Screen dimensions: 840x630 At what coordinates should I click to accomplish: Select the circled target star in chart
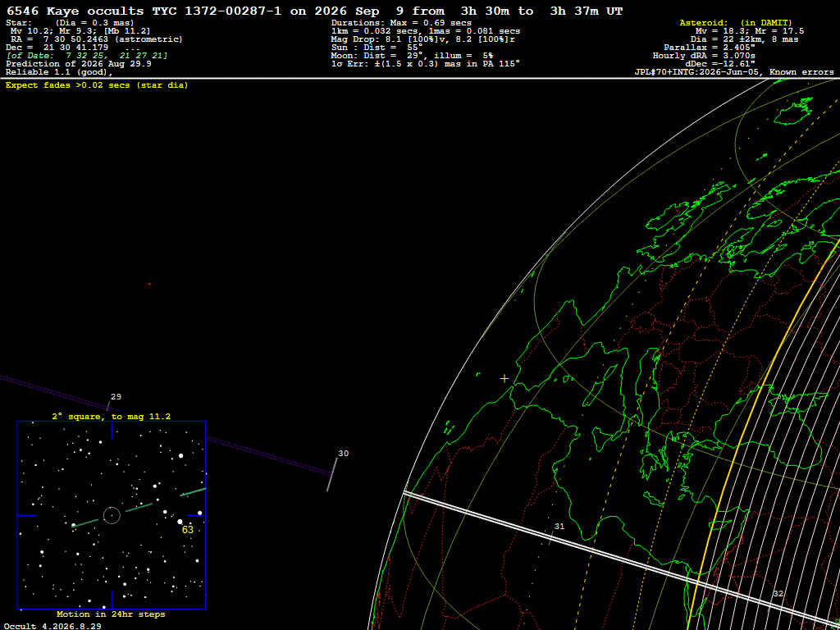pyautogui.click(x=112, y=515)
